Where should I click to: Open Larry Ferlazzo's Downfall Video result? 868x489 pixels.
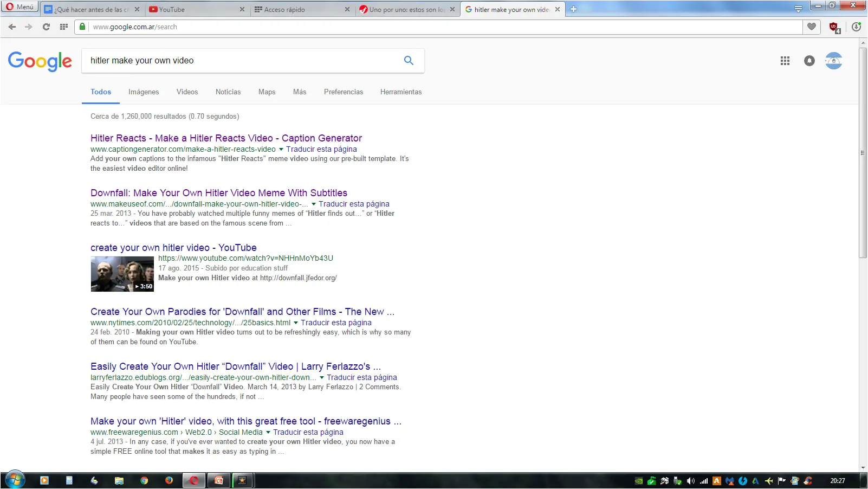236,366
